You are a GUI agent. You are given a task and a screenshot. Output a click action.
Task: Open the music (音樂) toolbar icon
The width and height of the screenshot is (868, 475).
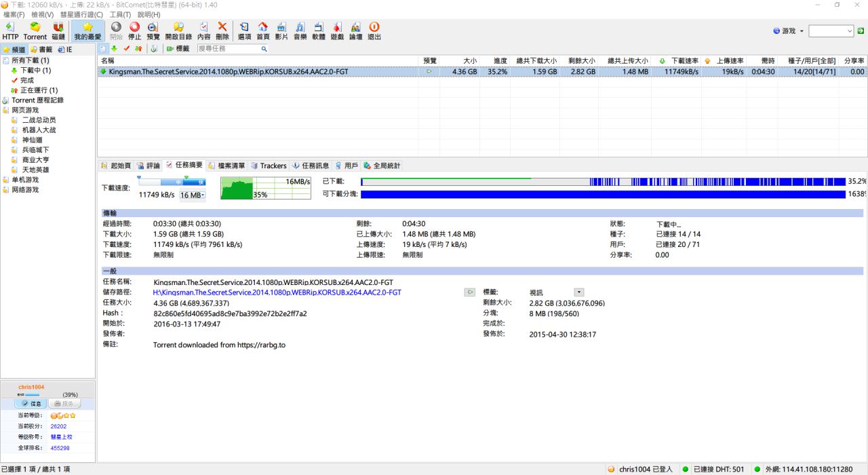click(300, 31)
